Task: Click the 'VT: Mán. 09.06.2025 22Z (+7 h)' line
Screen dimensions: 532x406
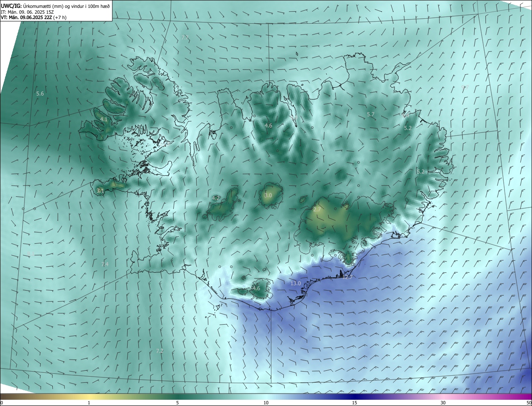Action: tap(34, 17)
